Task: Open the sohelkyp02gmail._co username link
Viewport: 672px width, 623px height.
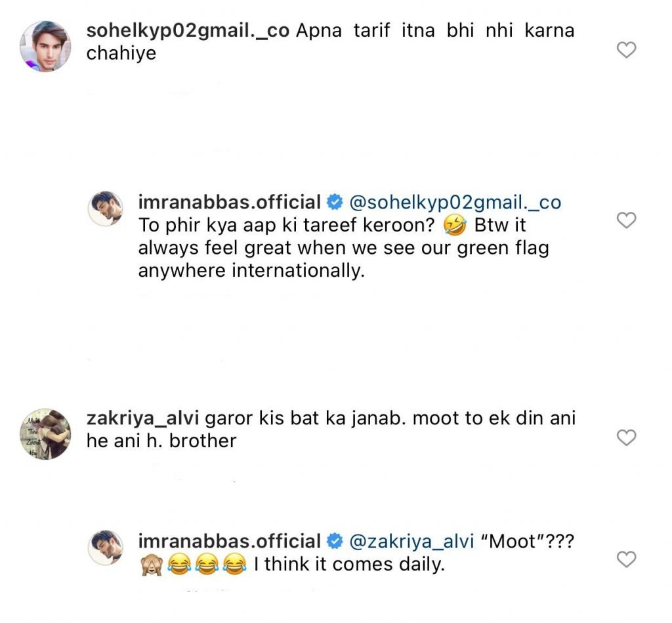Action: [x=188, y=31]
